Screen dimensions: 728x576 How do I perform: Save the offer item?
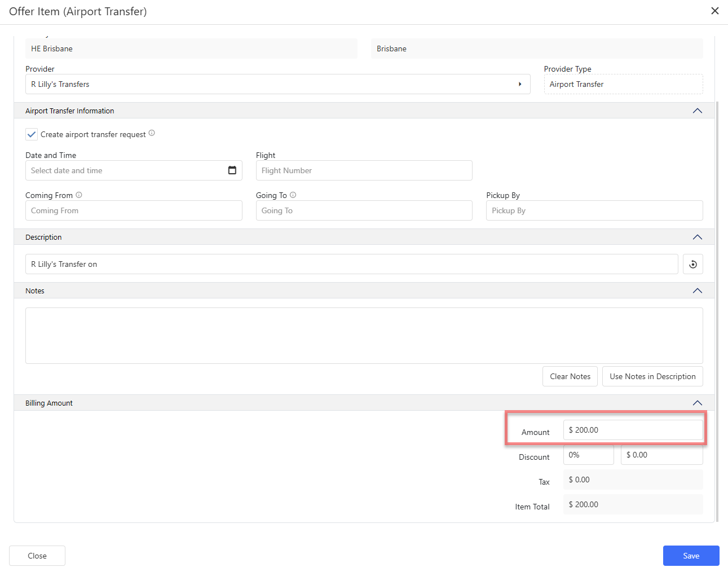pyautogui.click(x=691, y=556)
